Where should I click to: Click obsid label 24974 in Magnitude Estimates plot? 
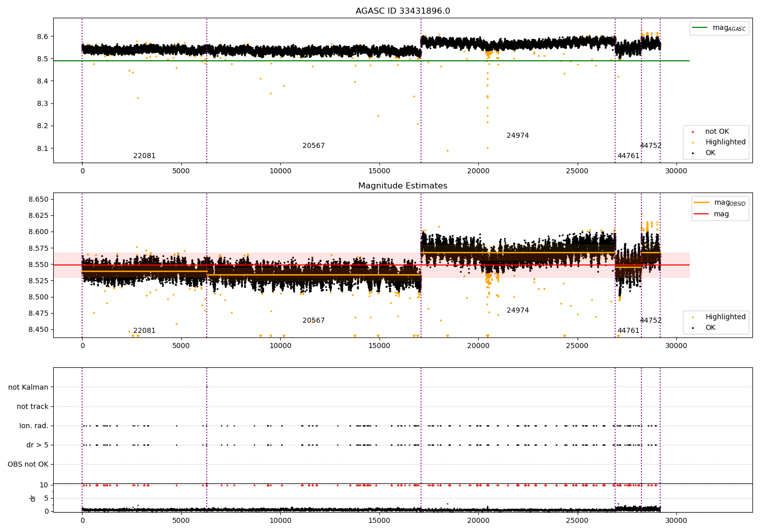pos(518,311)
